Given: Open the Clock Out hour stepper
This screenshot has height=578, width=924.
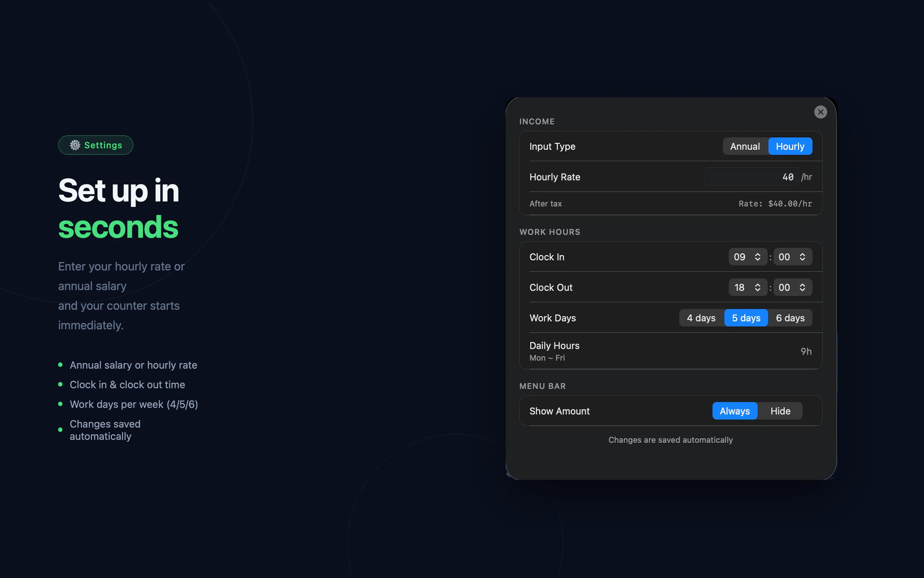Looking at the screenshot, I should [748, 288].
